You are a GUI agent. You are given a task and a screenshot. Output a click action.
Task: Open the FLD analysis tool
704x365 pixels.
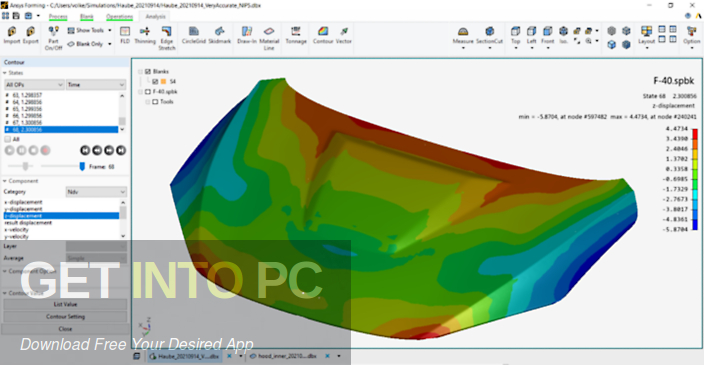click(125, 35)
